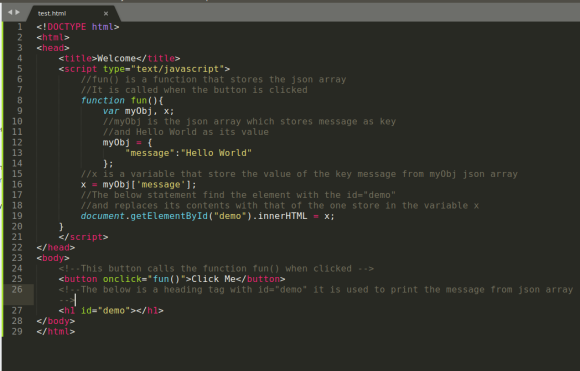The height and width of the screenshot is (371, 580).
Task: Click line number 1 in gutter
Action: [x=20, y=27]
